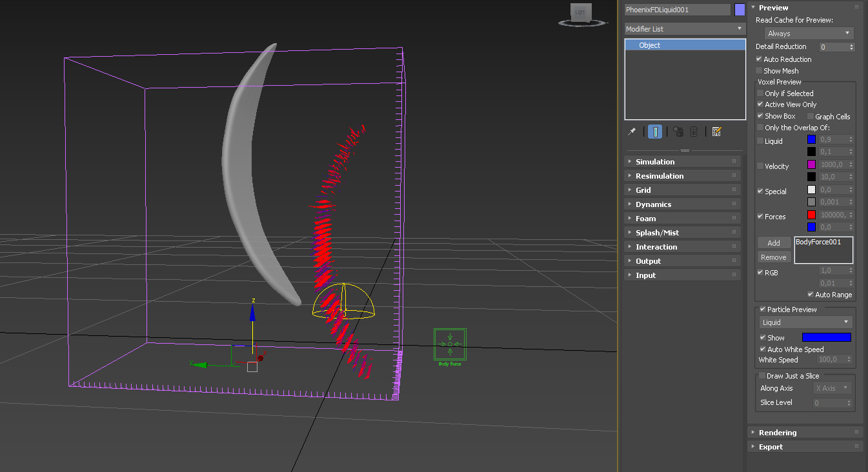Expand the Splash/Mist rollout
The image size is (868, 472).
pos(683,233)
